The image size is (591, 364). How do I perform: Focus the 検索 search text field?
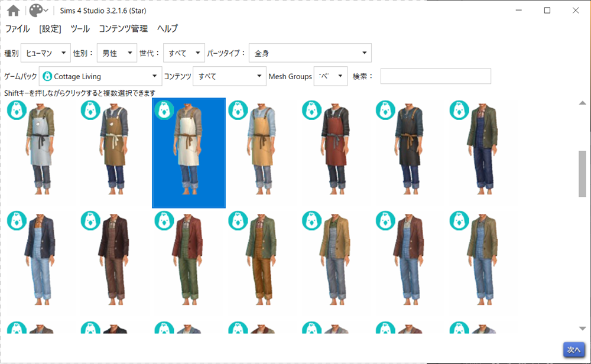point(436,76)
